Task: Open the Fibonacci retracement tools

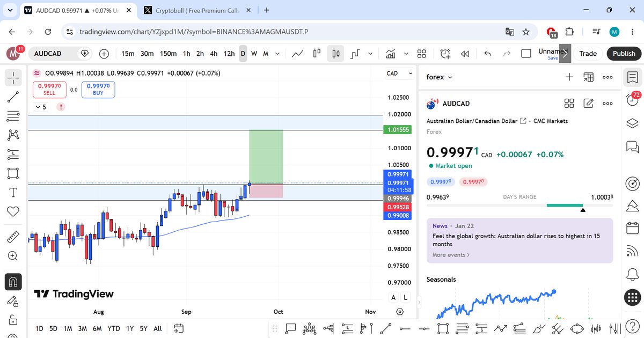Action: [x=13, y=116]
